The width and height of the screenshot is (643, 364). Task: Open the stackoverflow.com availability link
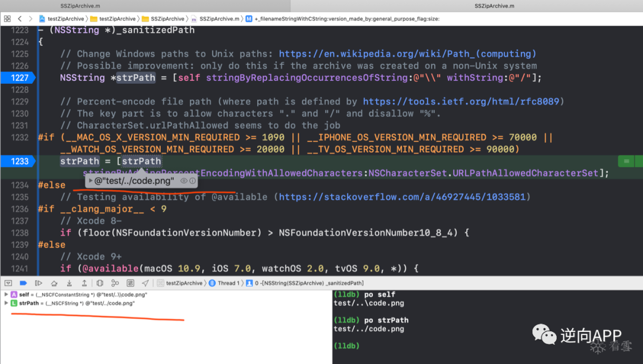(402, 197)
